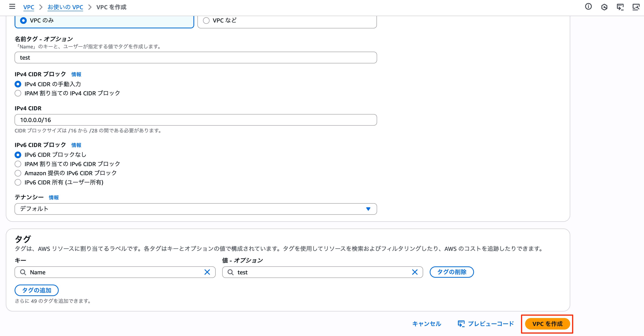The width and height of the screenshot is (644, 336).
Task: Open the Amazon Q assistant icon
Action: (x=604, y=7)
